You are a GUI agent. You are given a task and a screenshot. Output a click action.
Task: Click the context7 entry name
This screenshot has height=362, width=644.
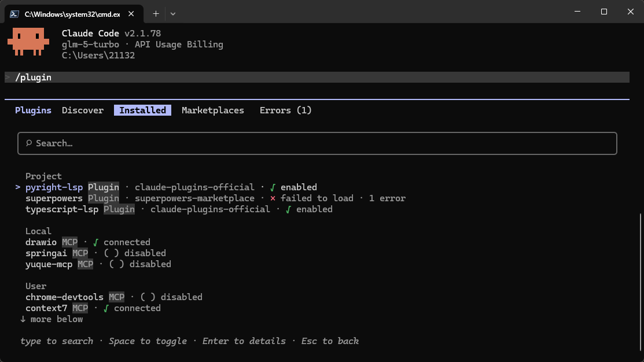pyautogui.click(x=46, y=308)
